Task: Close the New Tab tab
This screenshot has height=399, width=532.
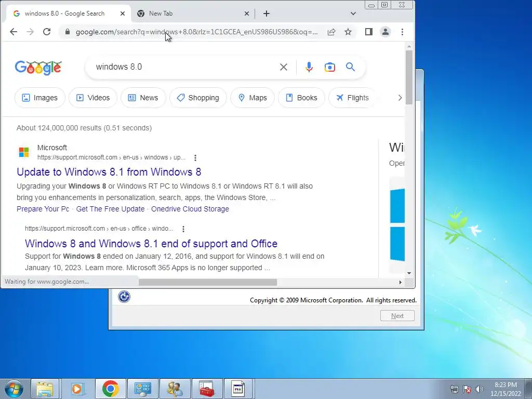Action: [247, 14]
